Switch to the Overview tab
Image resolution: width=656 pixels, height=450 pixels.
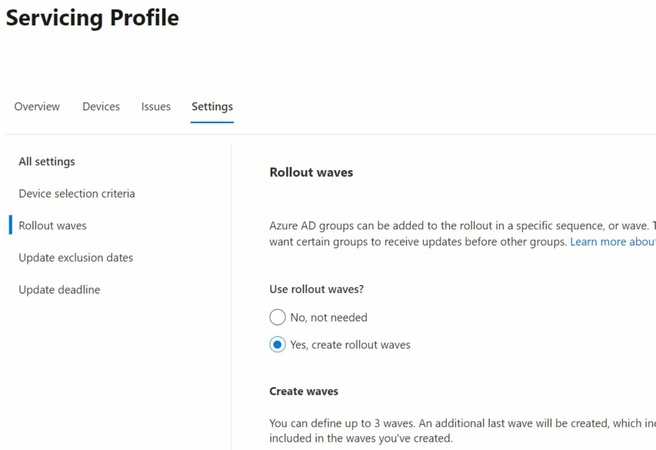click(x=37, y=107)
